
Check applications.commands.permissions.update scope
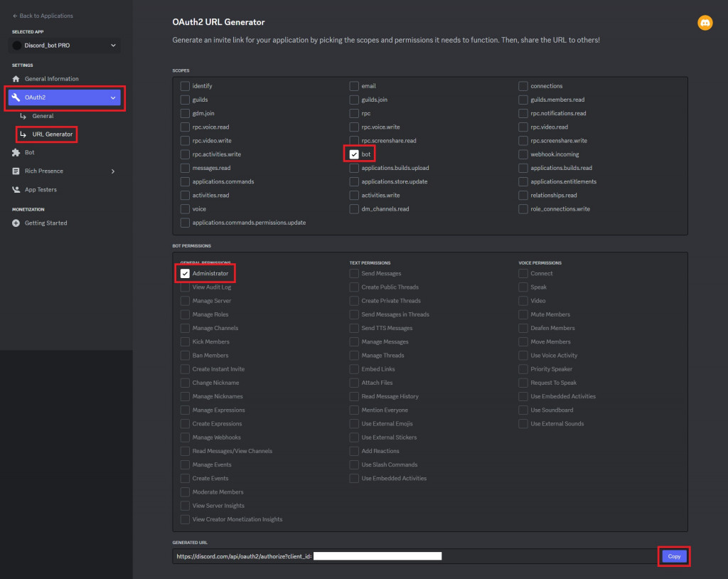pyautogui.click(x=185, y=223)
